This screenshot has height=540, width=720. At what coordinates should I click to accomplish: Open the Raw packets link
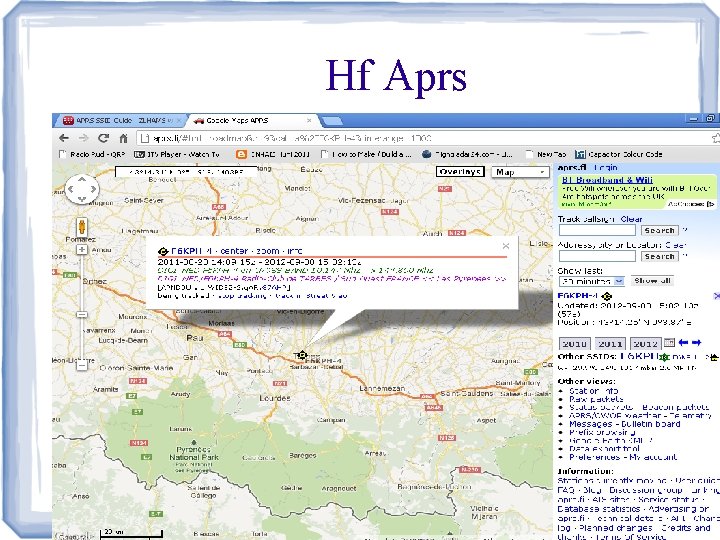596,399
